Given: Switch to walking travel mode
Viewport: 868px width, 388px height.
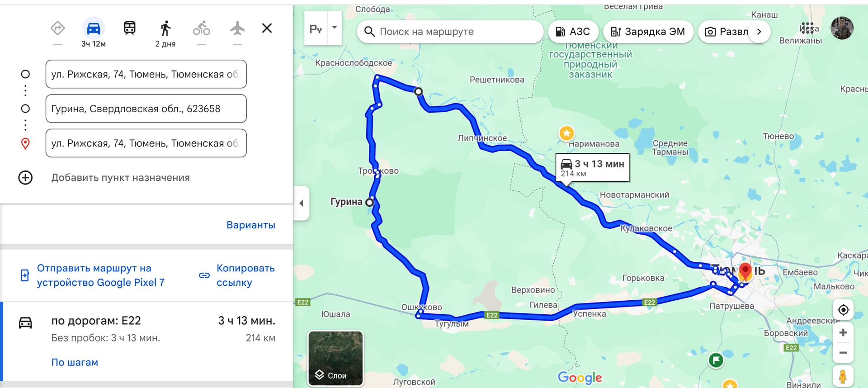Looking at the screenshot, I should 165,28.
